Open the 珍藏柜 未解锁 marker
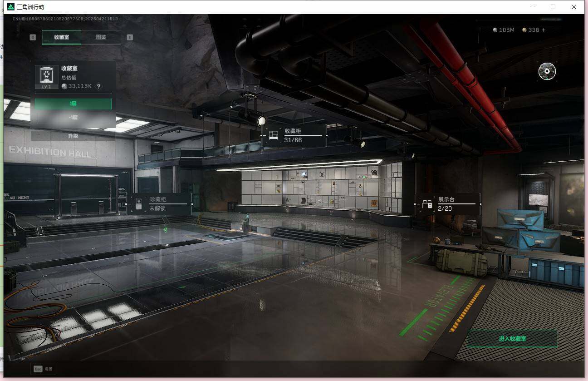588x381 pixels. point(159,204)
